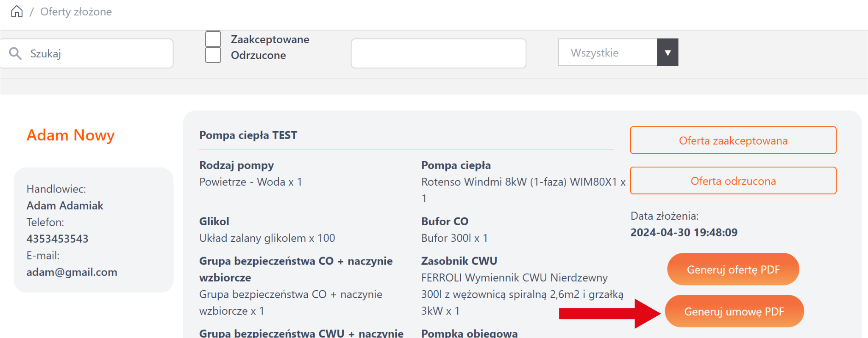Click the email adam@gmail.com

pos(72,272)
